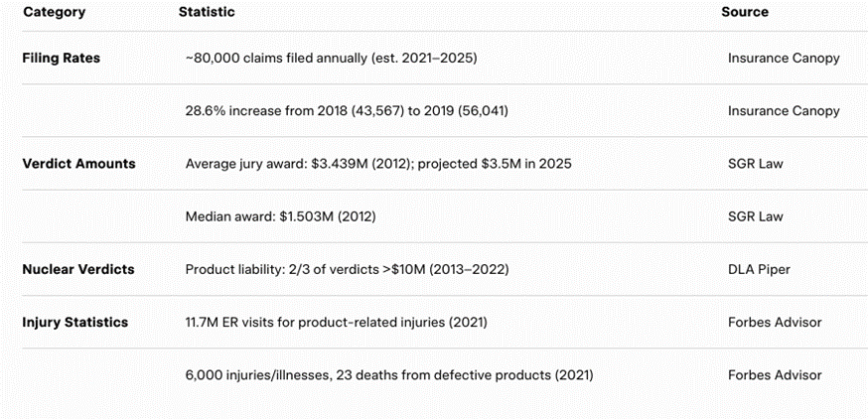Click the average jury award $3.439M statistic
The height and width of the screenshot is (419, 868).
378,163
